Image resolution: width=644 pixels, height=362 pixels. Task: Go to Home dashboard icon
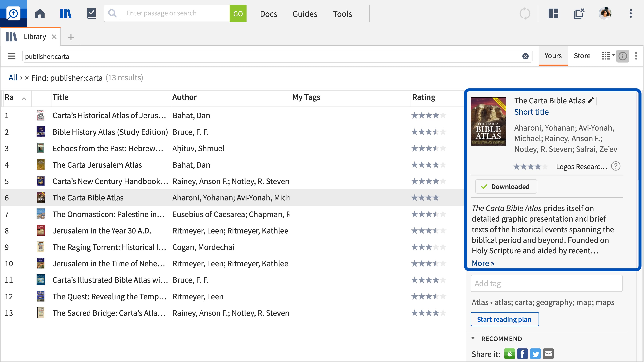coord(40,13)
